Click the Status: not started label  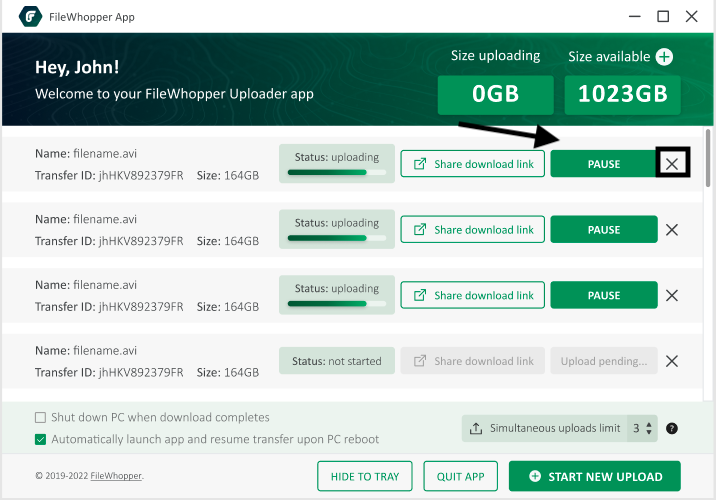click(337, 361)
